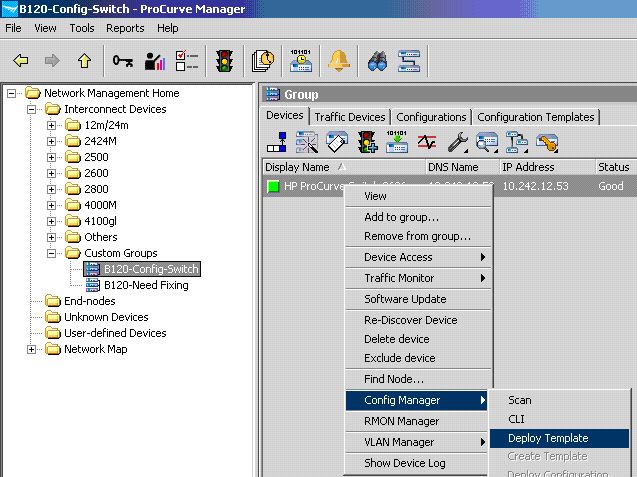Expand the 2424M folder
The image size is (637, 477).
click(51, 141)
